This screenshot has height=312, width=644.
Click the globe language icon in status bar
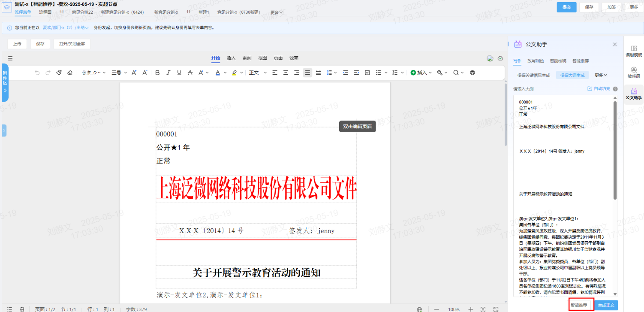[x=419, y=309]
